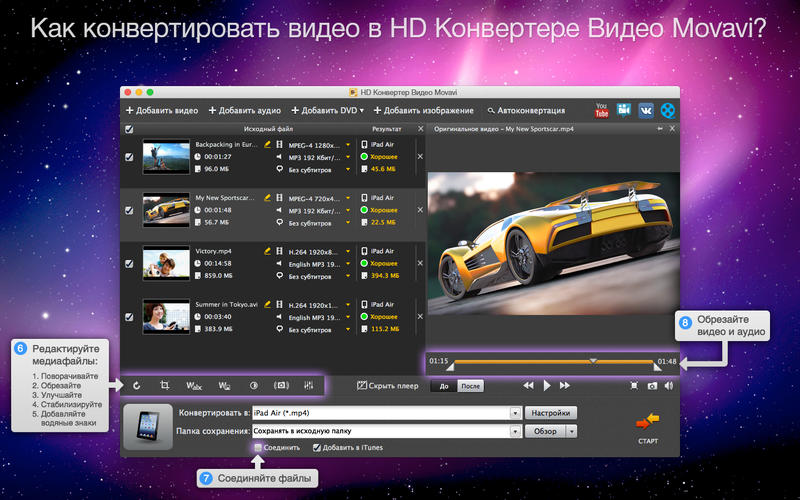
Task: Click Добавить видео
Action: (x=162, y=110)
